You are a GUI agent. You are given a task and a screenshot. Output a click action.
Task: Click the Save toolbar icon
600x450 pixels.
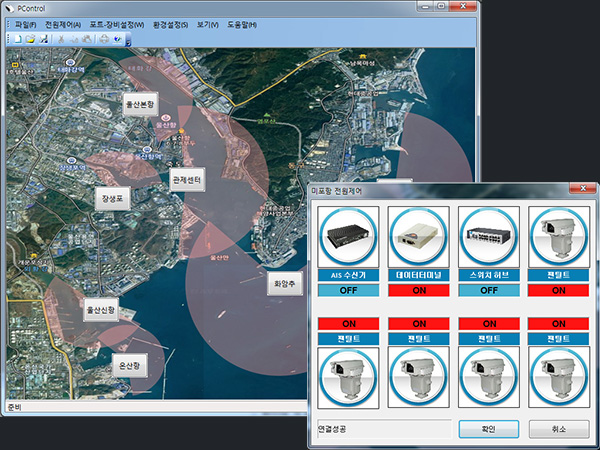tap(44, 38)
